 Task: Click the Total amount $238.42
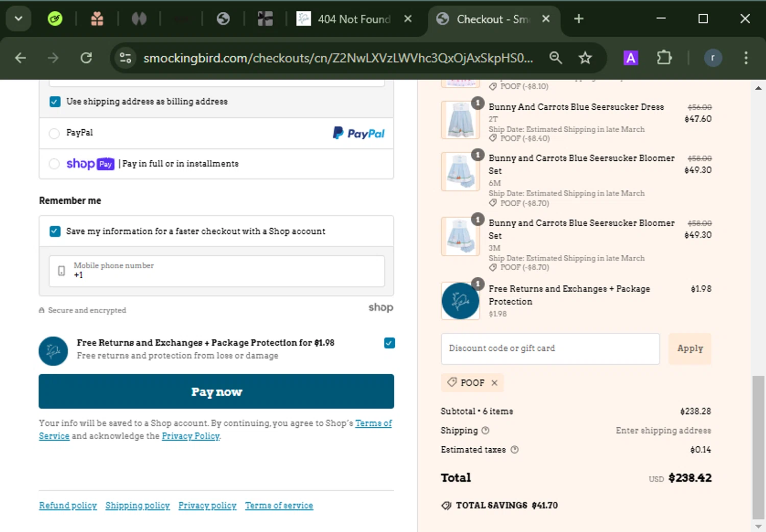tap(690, 478)
